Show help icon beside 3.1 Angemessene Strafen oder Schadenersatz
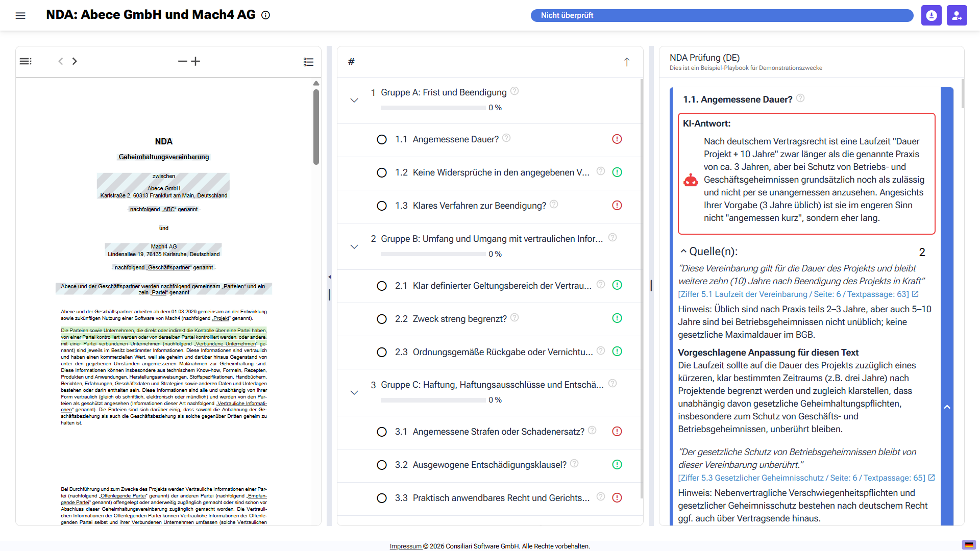 coord(592,430)
